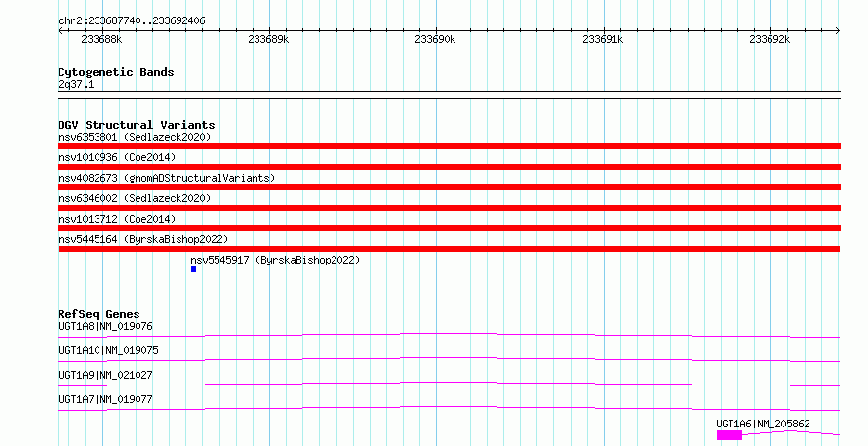Click the RefSeq Genes track title
Viewport: 868px width, 446px height.
click(x=99, y=314)
